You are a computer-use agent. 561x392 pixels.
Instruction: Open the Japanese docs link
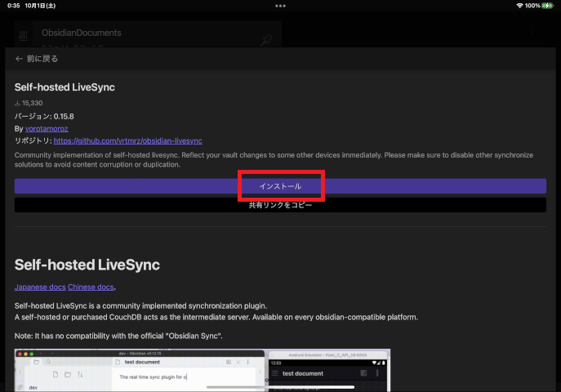[x=40, y=287]
